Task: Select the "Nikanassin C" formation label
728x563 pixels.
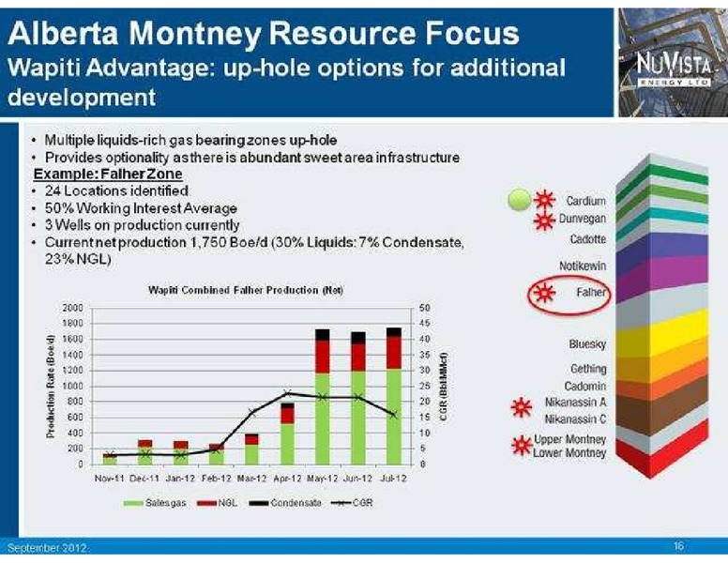Action: point(576,419)
